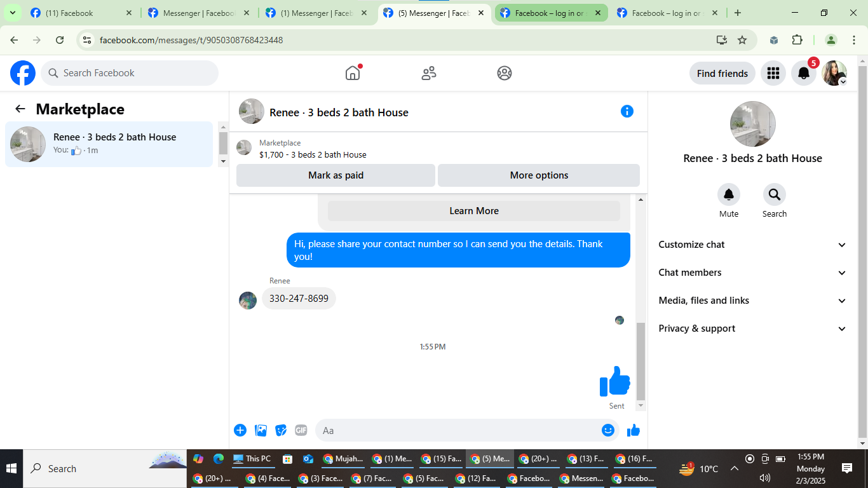The image size is (868, 488).
Task: Show hidden system tray icons
Action: (734, 469)
